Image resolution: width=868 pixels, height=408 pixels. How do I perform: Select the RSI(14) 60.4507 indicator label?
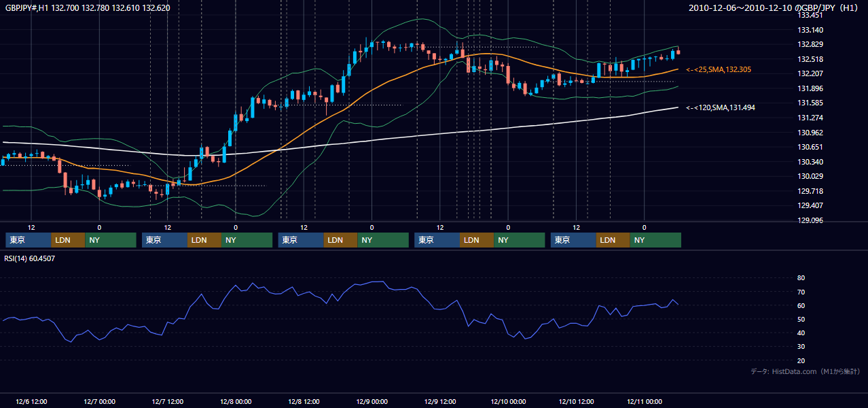30,258
